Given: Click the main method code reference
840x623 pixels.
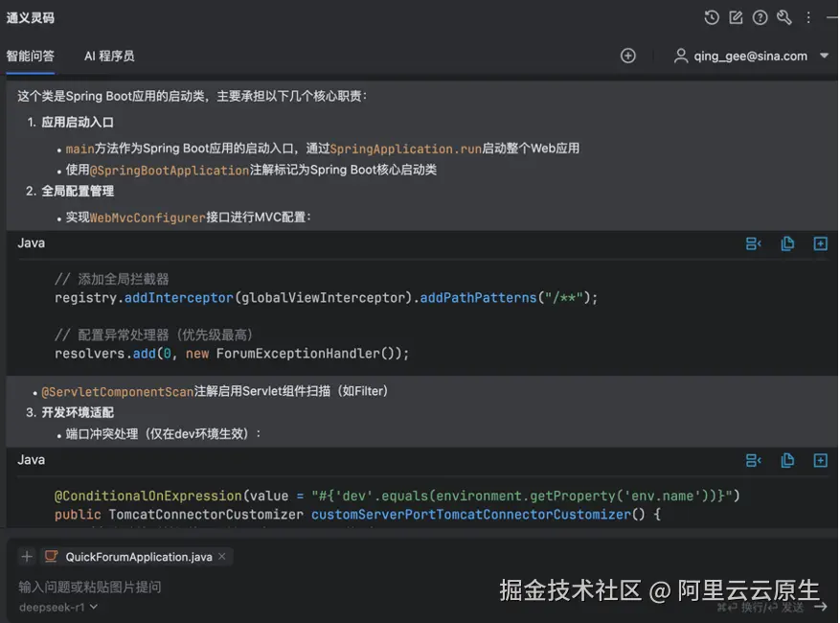Looking at the screenshot, I should pos(79,150).
